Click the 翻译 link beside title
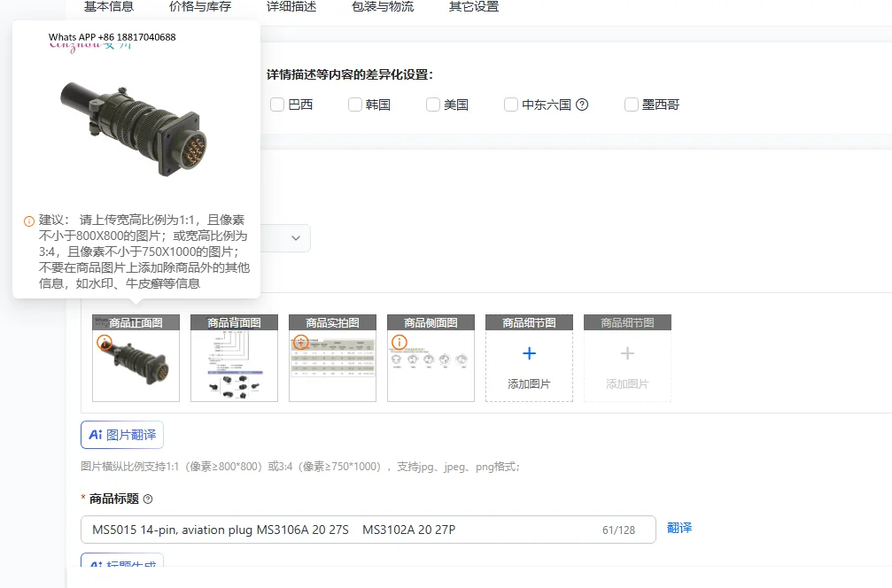The width and height of the screenshot is (892, 588). (679, 529)
